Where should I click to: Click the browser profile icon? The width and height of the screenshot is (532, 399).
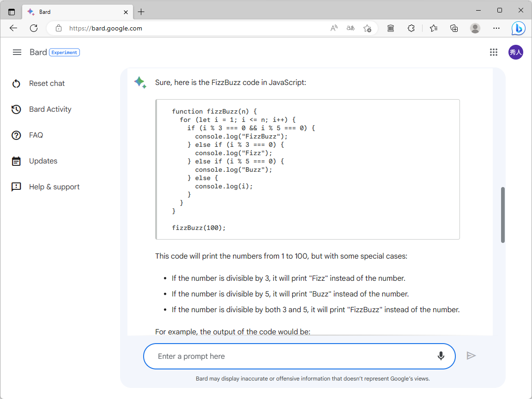coord(475,28)
